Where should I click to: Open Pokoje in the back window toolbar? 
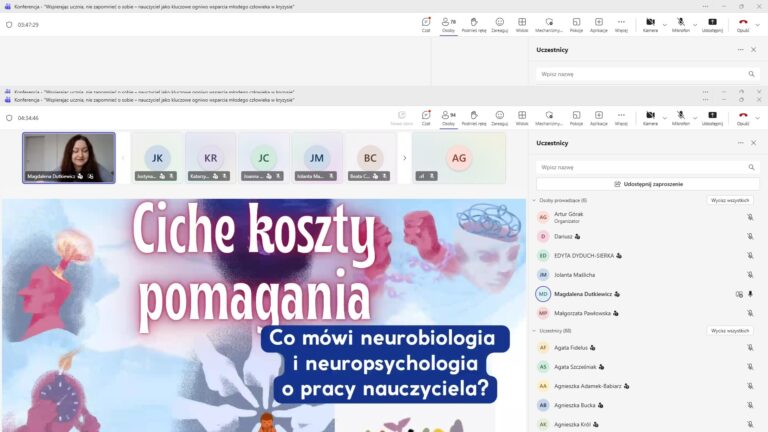coord(576,24)
